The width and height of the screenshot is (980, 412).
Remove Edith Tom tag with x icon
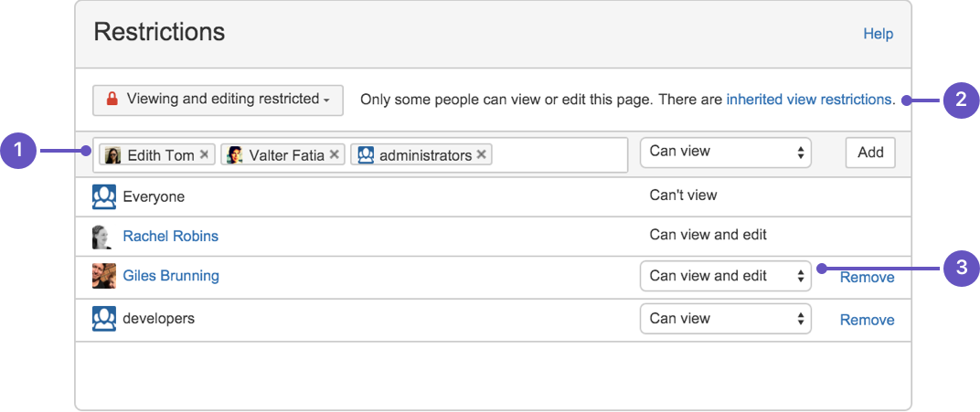point(204,154)
